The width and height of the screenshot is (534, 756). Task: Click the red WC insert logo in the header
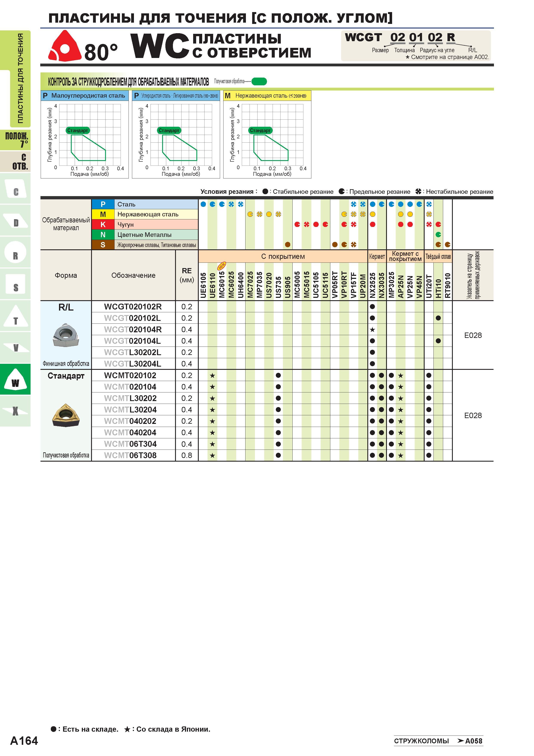(65, 46)
